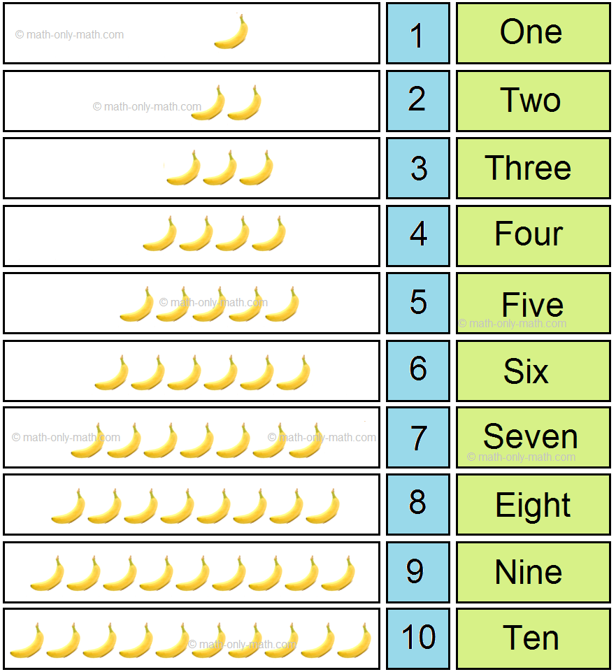Select the green Eight label
The width and height of the screenshot is (616, 672).
pyautogui.click(x=533, y=504)
